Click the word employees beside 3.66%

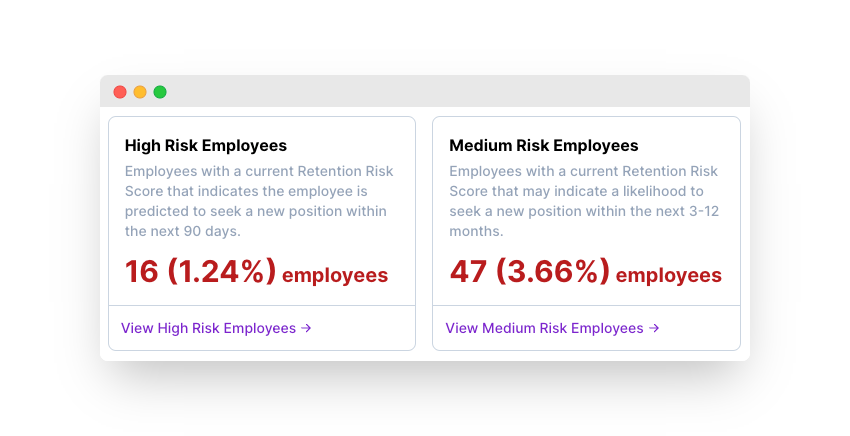click(x=669, y=275)
